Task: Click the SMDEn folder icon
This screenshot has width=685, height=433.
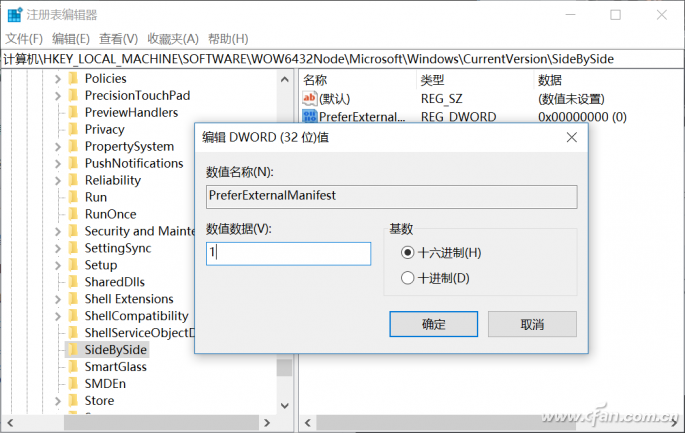Action: [73, 384]
